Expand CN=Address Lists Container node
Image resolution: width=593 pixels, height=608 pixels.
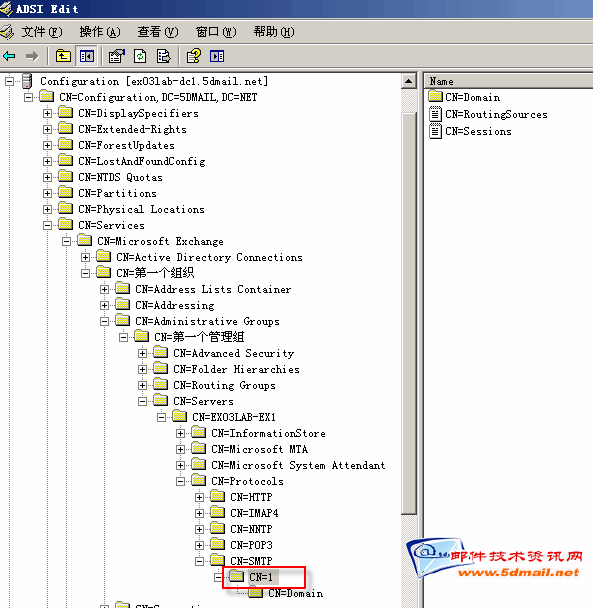104,289
